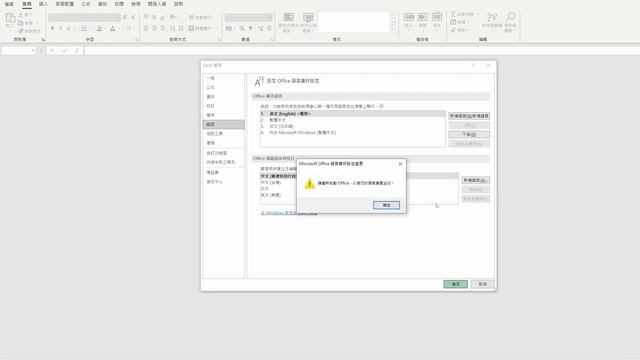Click the fx Insert Function icon

77,51
